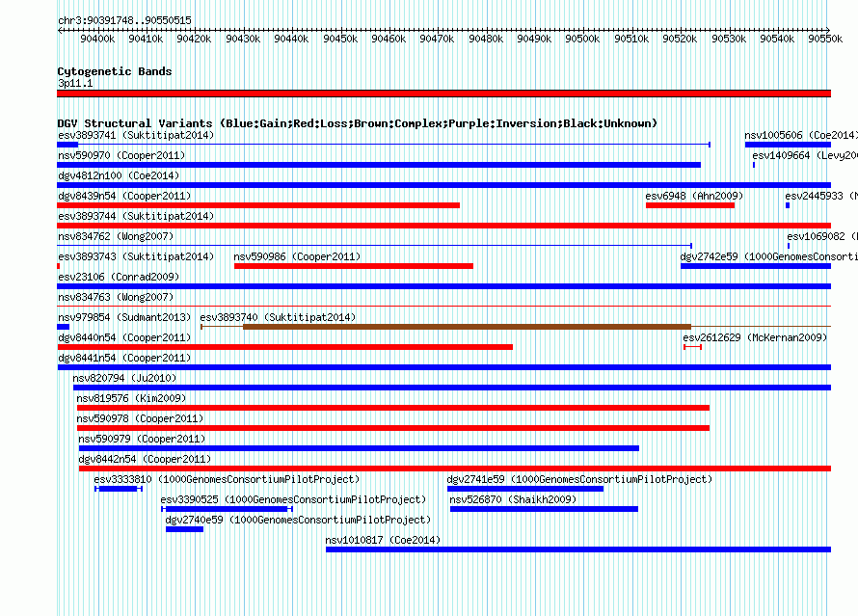Click the red 3p11.1 cytogenetic band bar
The image size is (858, 616).
(x=443, y=94)
